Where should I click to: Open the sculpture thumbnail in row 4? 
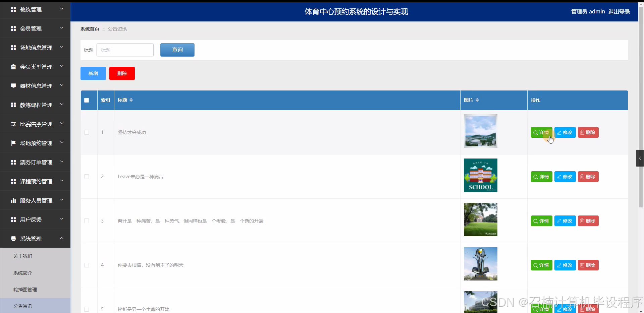[480, 264]
